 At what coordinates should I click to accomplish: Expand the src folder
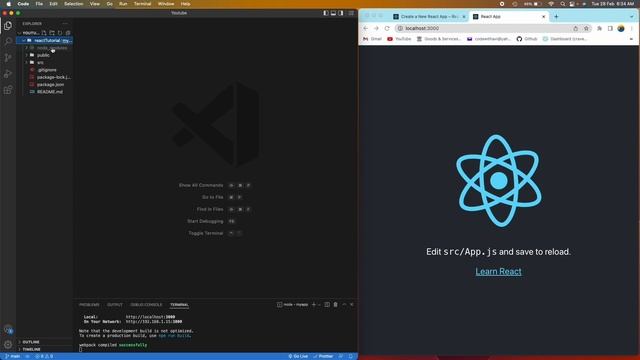[45, 62]
